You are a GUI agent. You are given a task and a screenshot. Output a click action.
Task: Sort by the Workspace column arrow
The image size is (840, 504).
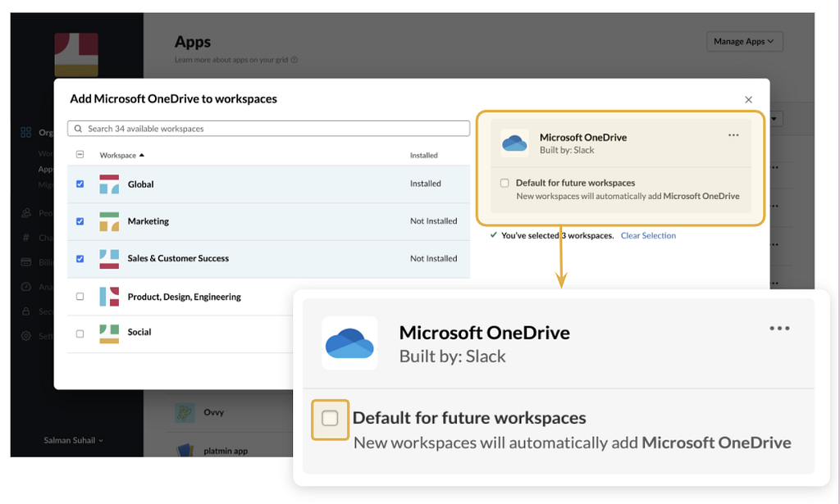pos(142,155)
